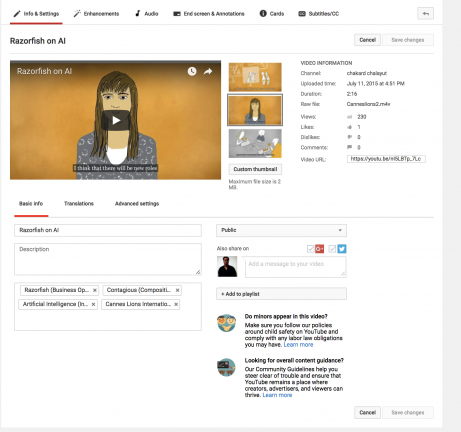Click Learn more link about Community Guidelines
The height and width of the screenshot is (432, 461).
277,395
